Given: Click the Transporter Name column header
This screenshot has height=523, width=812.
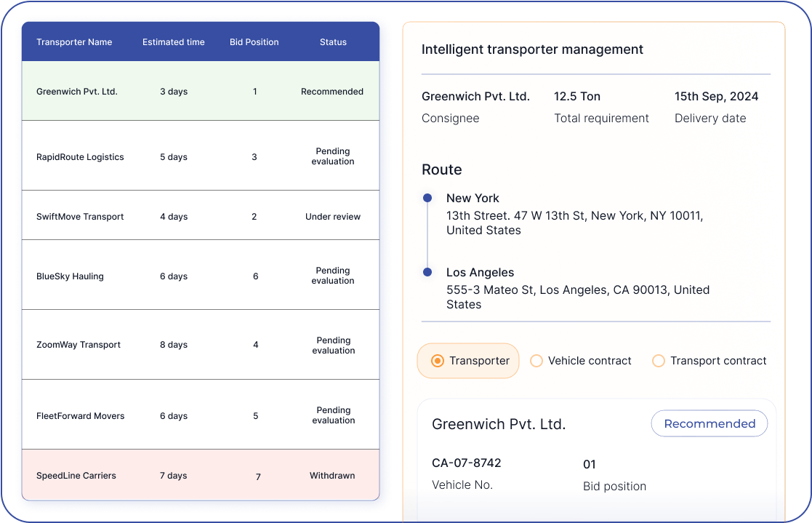Looking at the screenshot, I should [x=74, y=42].
